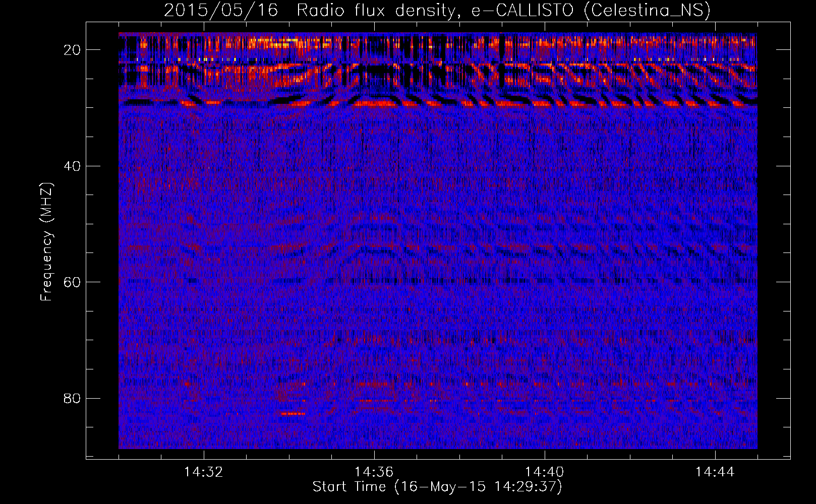Click the 14:32 time tick label
816x504 pixels.
(204, 472)
